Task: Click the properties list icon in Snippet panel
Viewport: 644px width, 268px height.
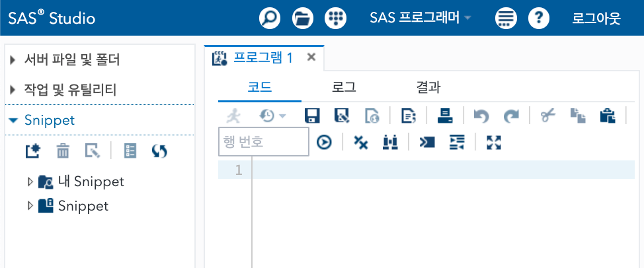Action: (130, 152)
